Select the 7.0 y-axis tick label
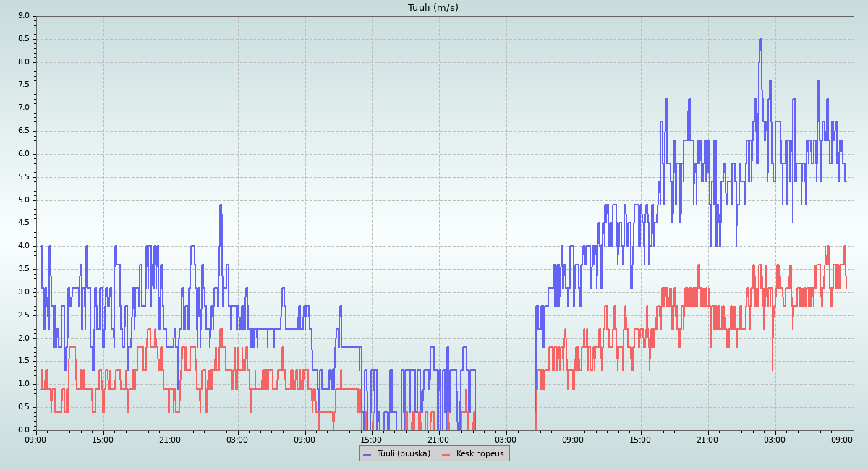This screenshot has height=470, width=868. point(23,108)
